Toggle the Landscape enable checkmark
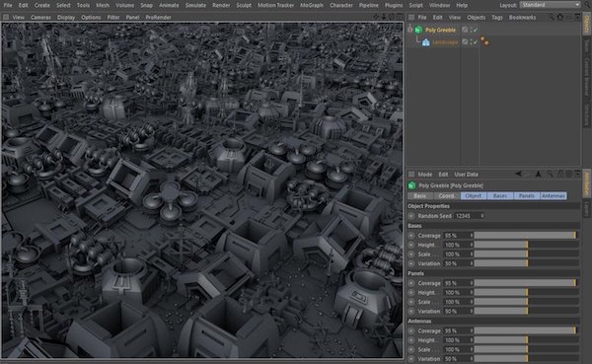The image size is (592, 364). (x=476, y=41)
